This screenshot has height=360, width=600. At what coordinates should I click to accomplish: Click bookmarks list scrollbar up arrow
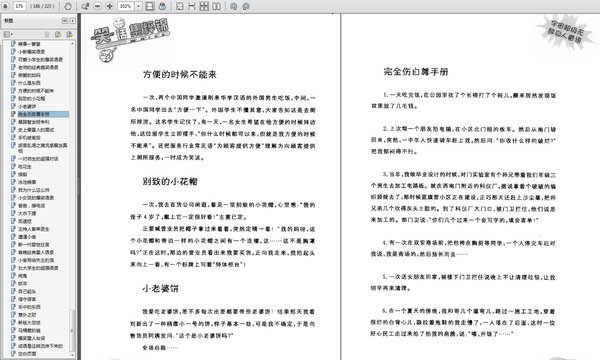pyautogui.click(x=72, y=44)
